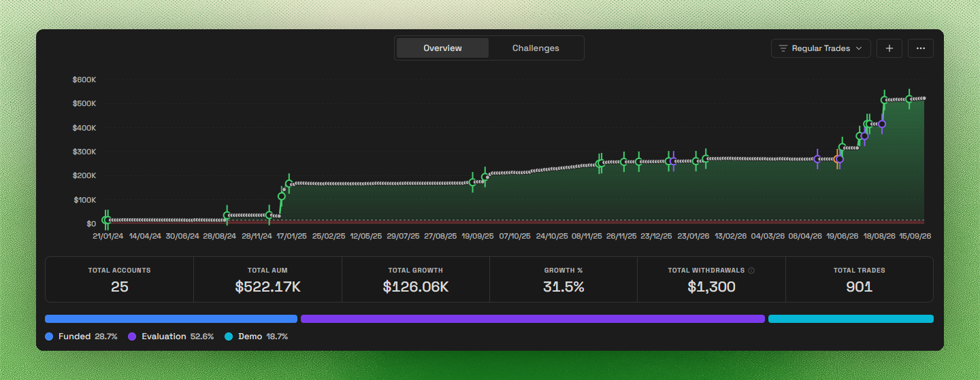The image size is (980, 380).
Task: Click the filter lines icon beside Regular Trades
Action: [783, 48]
